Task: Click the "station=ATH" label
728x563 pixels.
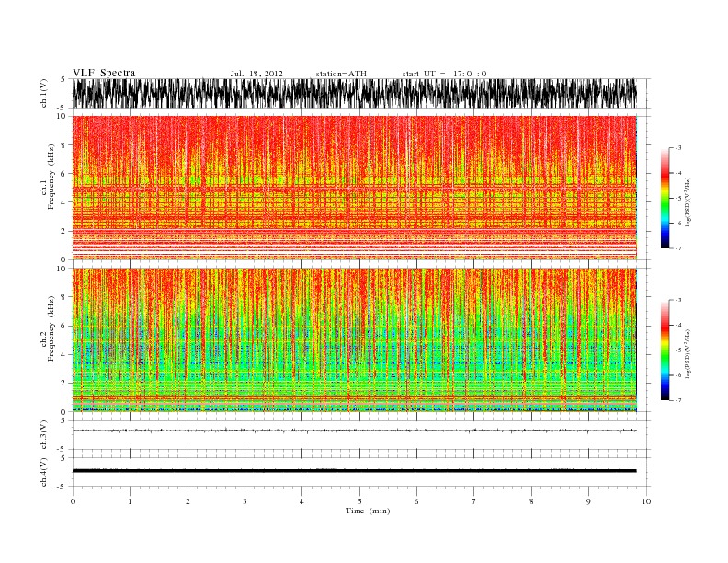Action: (341, 74)
